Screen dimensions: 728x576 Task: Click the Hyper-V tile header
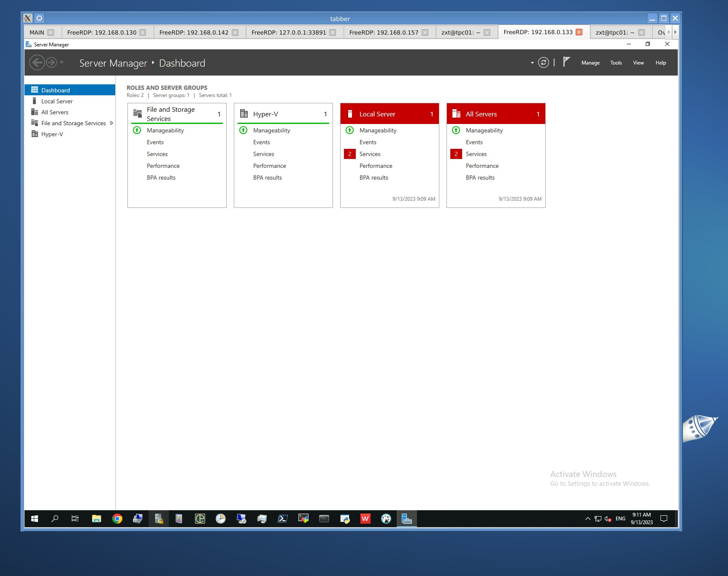click(x=283, y=114)
